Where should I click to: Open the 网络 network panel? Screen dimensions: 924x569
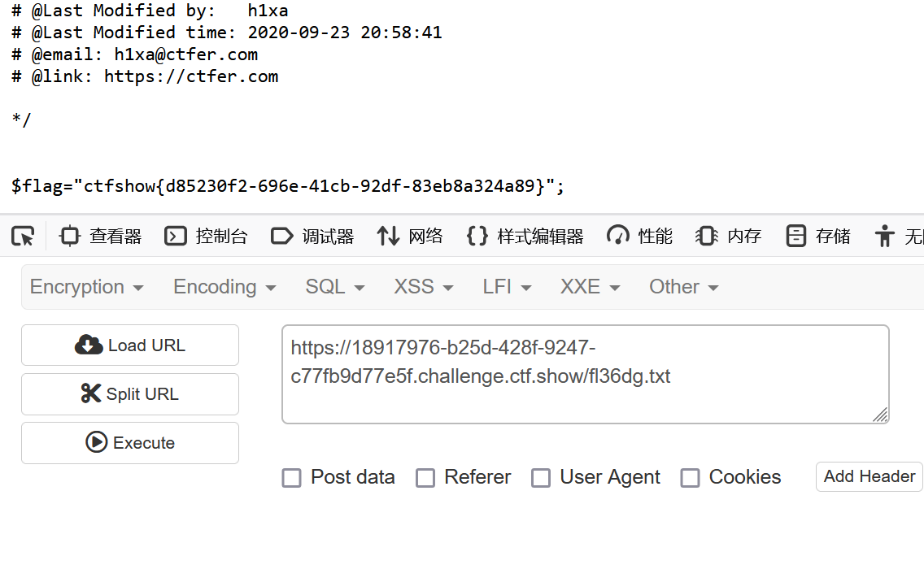[x=410, y=237]
